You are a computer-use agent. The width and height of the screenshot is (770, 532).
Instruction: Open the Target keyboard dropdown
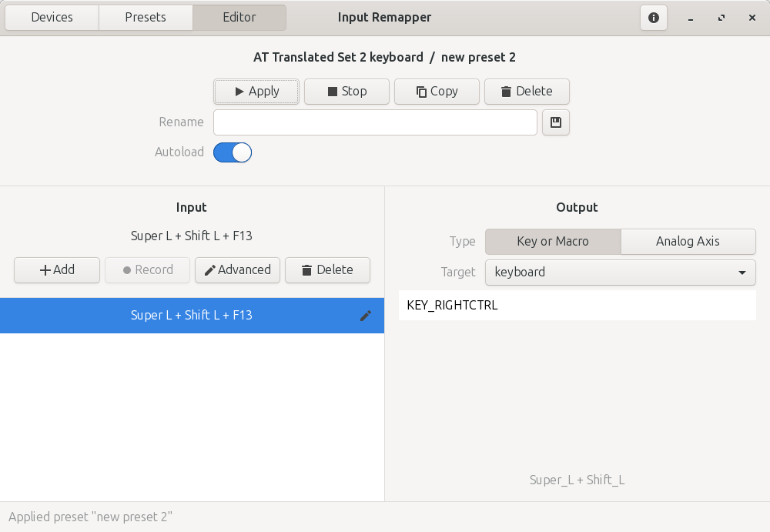pyautogui.click(x=620, y=272)
